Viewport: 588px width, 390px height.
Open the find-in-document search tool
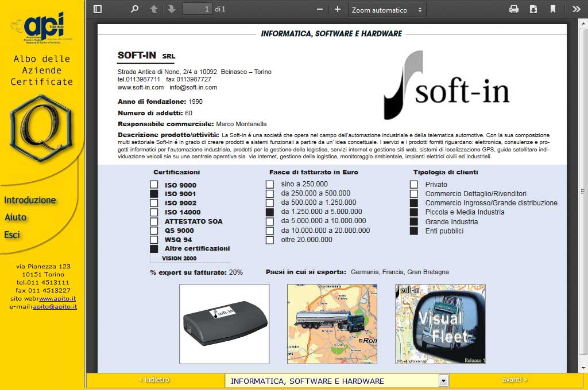point(134,9)
